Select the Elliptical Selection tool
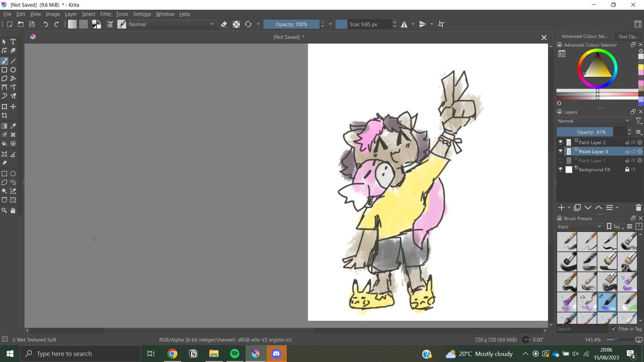Image resolution: width=644 pixels, height=362 pixels. coord(13,174)
